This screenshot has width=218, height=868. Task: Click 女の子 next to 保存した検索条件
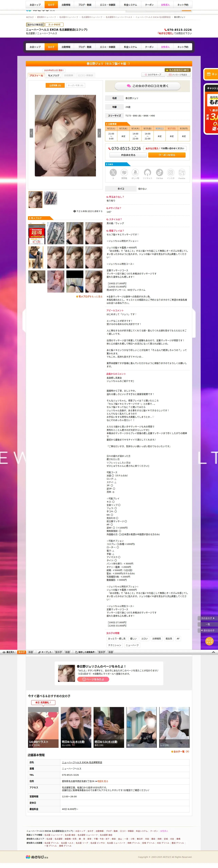coord(102,652)
